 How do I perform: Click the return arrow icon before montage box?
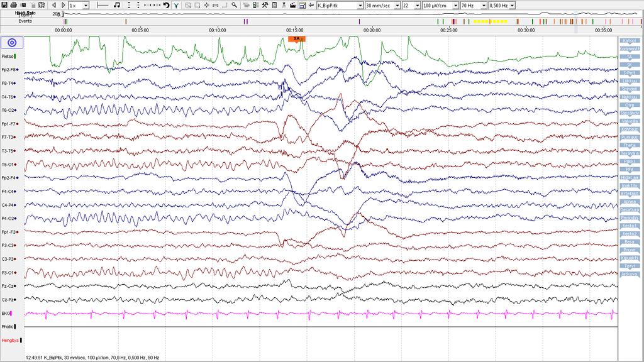click(x=311, y=5)
